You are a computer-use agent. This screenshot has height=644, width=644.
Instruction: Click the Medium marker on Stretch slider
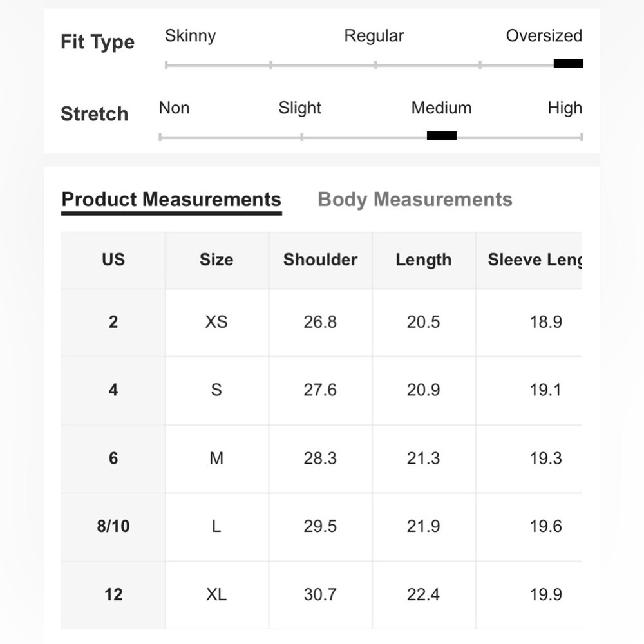pyautogui.click(x=442, y=136)
